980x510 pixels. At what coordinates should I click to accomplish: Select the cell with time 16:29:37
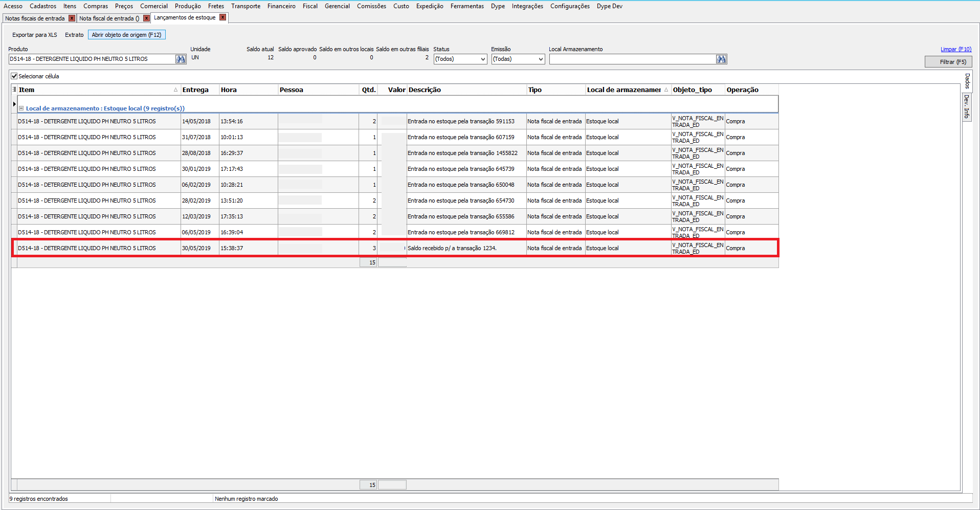249,153
